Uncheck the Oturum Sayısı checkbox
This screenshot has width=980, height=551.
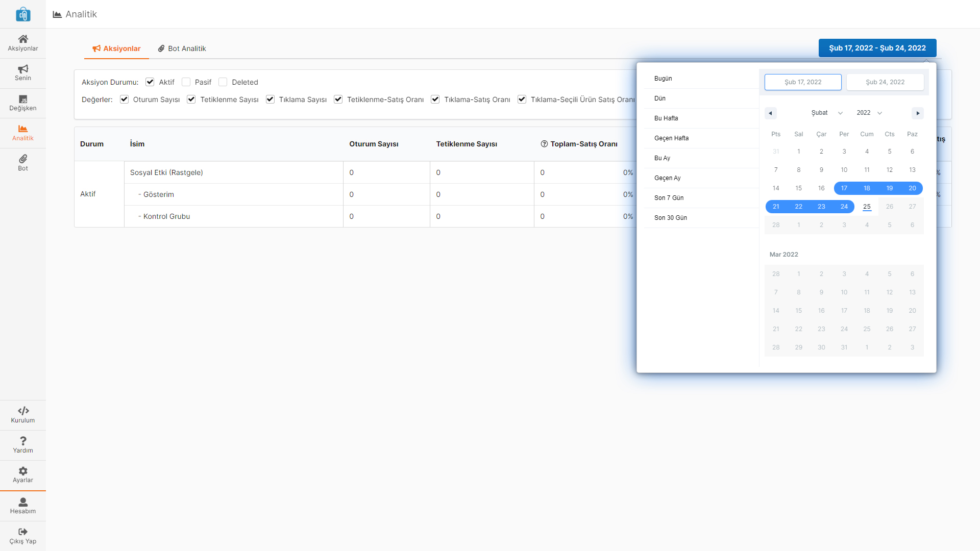[125, 99]
